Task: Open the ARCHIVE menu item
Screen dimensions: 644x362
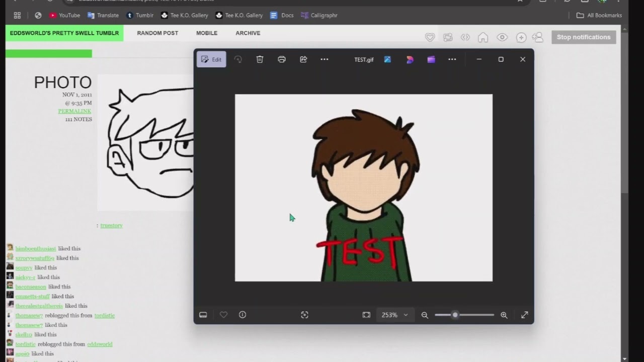Action: click(248, 33)
